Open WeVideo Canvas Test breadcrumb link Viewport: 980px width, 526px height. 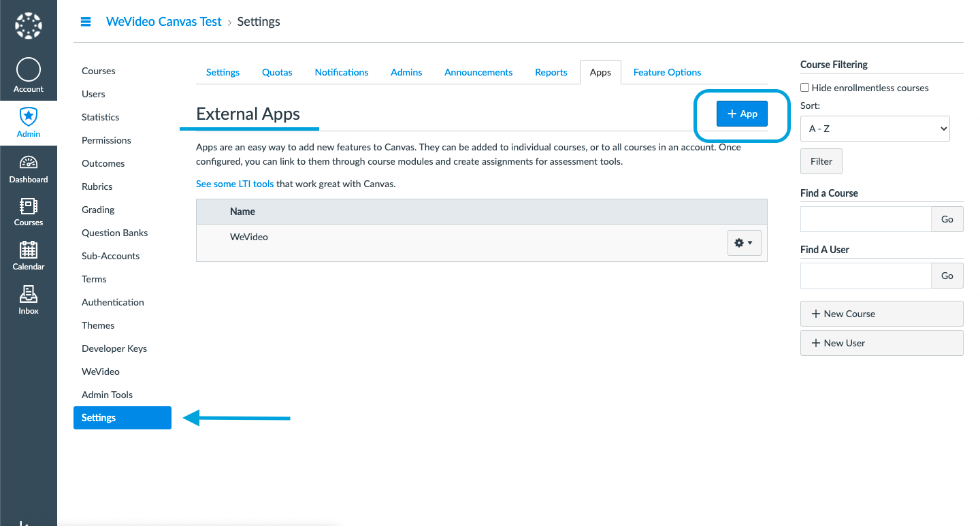pos(164,22)
